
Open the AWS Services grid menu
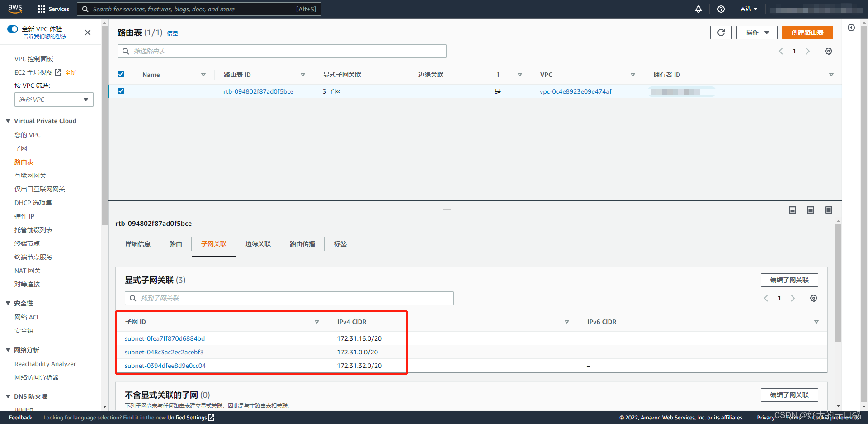tap(53, 9)
